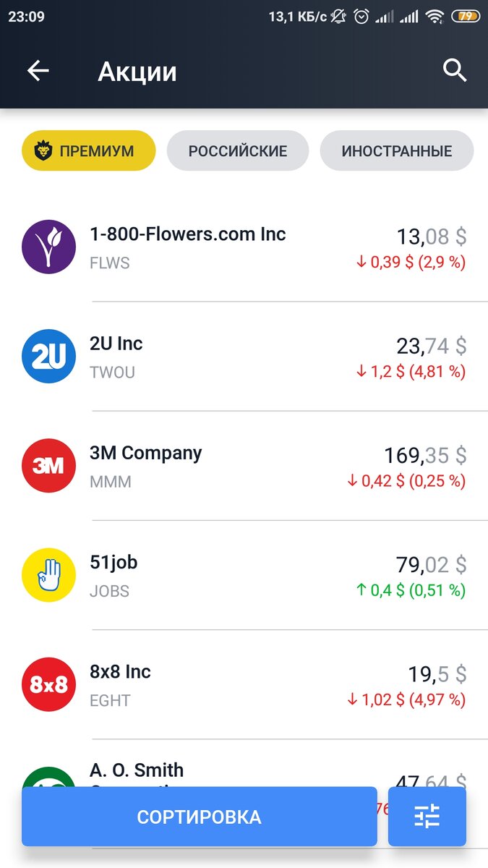Toggle the Российские filter chip
Screen dimensions: 488x868
(238, 151)
